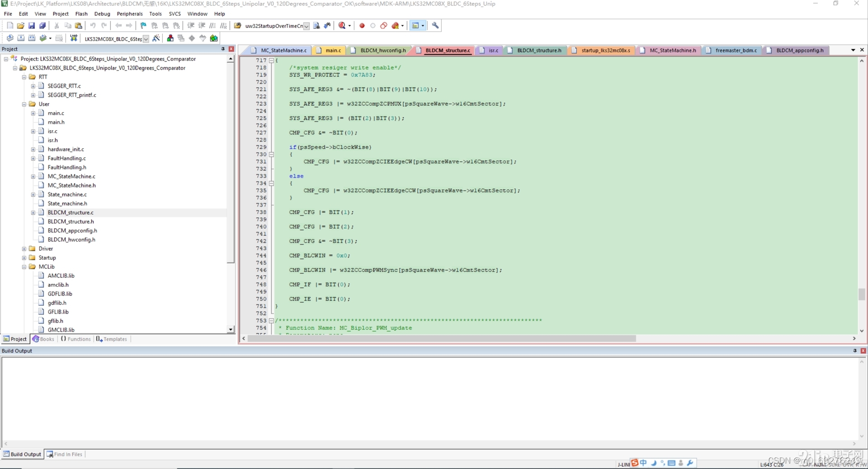Screen dimensions: 868x469
Task: Open the window layout icon
Action: [415, 26]
